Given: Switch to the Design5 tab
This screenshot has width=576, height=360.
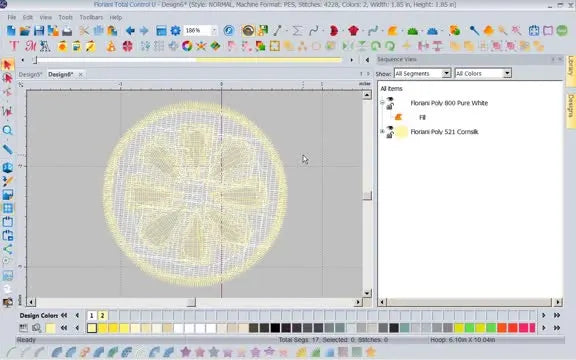Looking at the screenshot, I should click(x=30, y=75).
